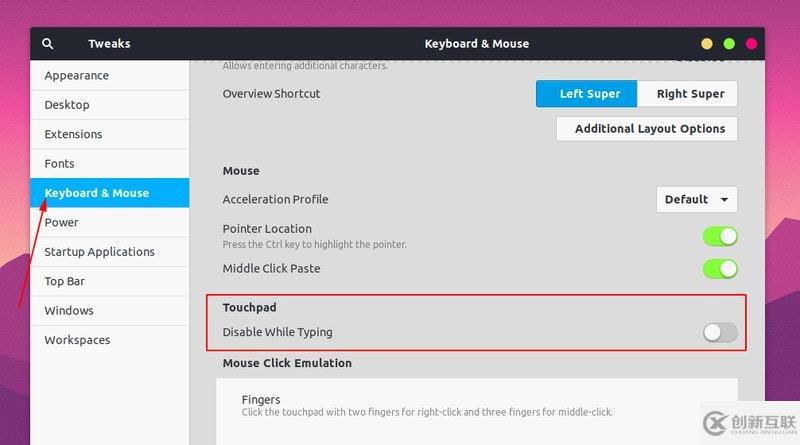
Task: Choose Right Super for Overview Shortcut
Action: (690, 94)
